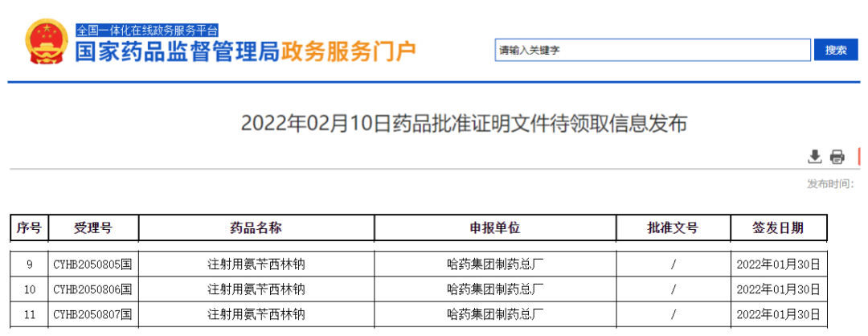Click the national emblem logo
868x336 pixels.
(47, 42)
